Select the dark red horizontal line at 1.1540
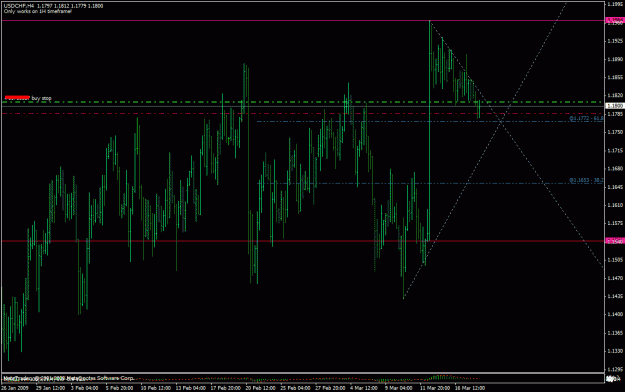 coord(303,241)
